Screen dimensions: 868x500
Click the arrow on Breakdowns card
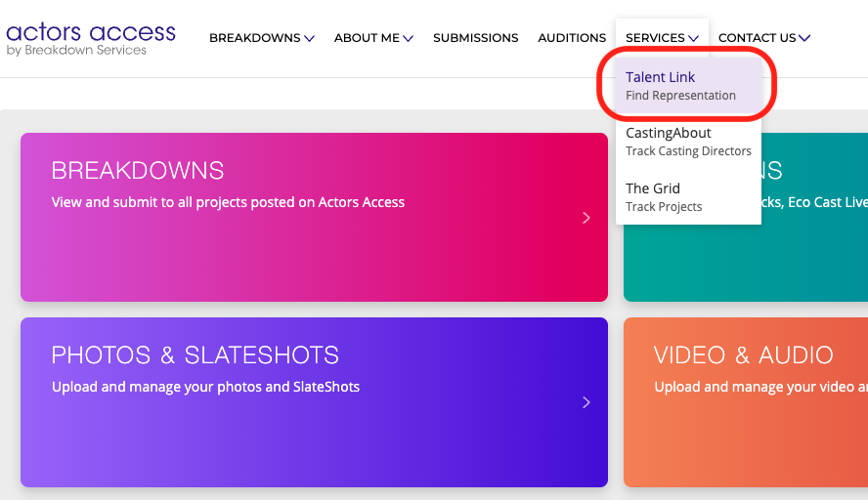[x=586, y=218]
